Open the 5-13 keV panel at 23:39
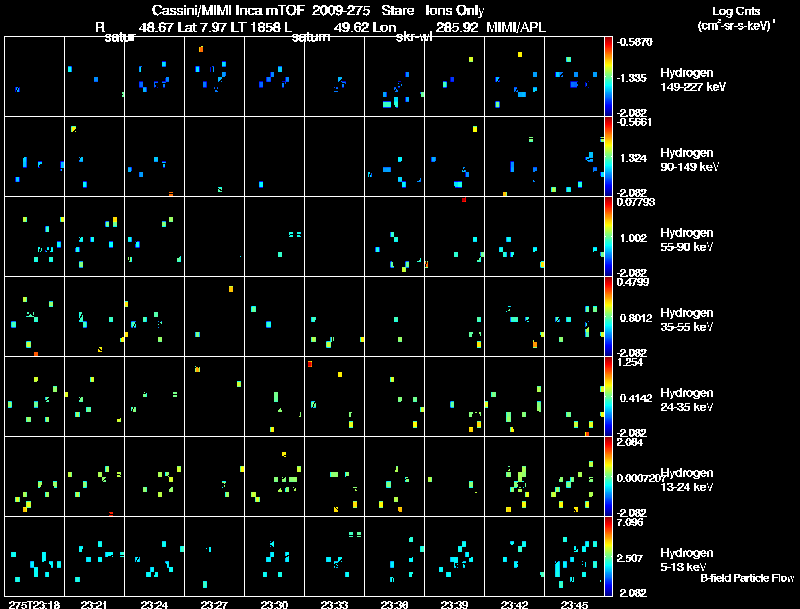Viewport: 800px width, 609px height. (x=455, y=556)
